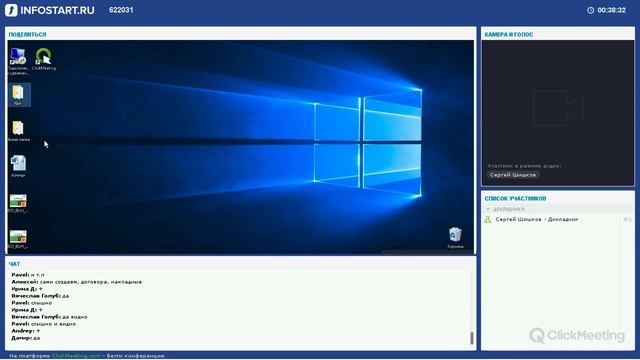Open the ClickMeeting.com footer link

pos(76,356)
